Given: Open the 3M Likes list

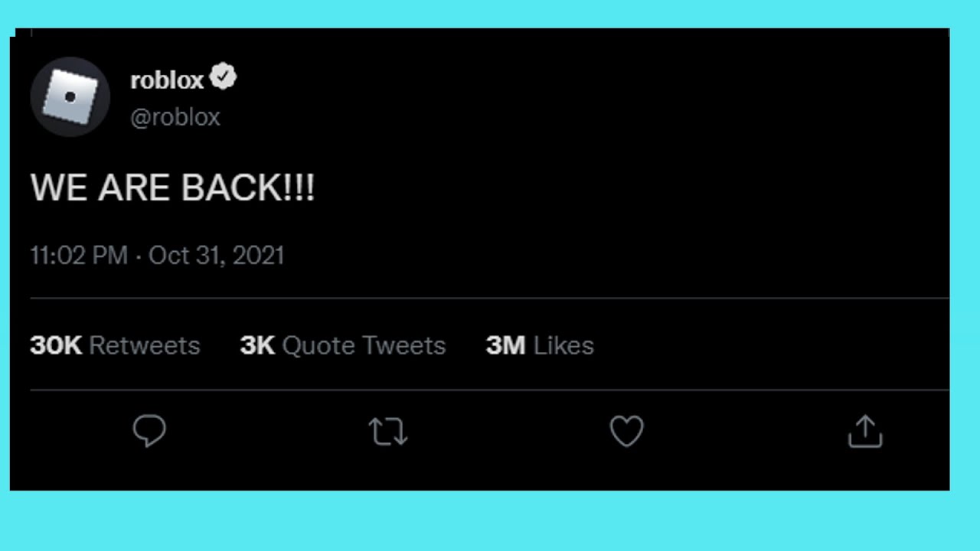Looking at the screenshot, I should coord(540,345).
